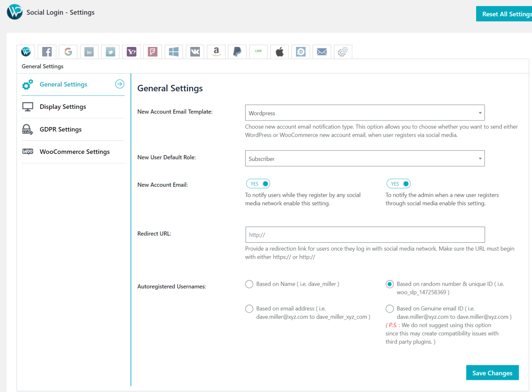Open the Google login settings tab
Image resolution: width=532 pixels, height=392 pixels.
pyautogui.click(x=68, y=52)
